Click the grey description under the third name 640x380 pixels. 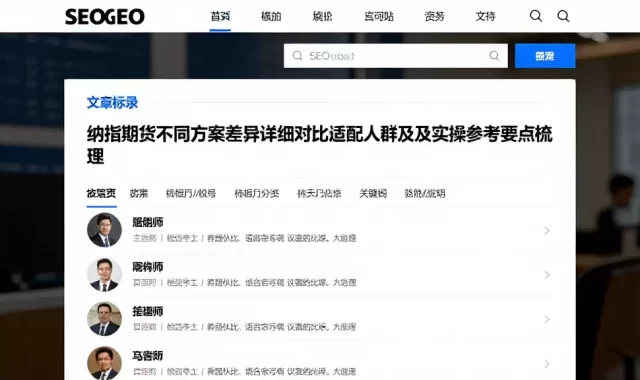coord(244,327)
